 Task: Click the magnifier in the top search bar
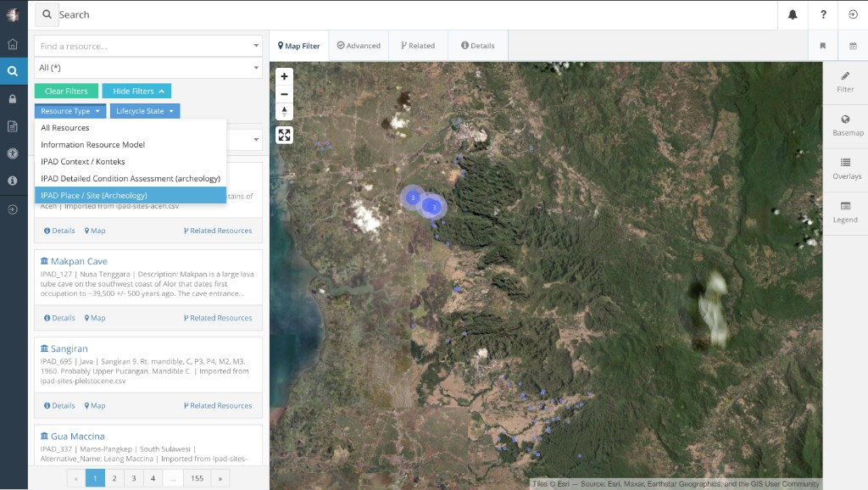pyautogui.click(x=47, y=14)
